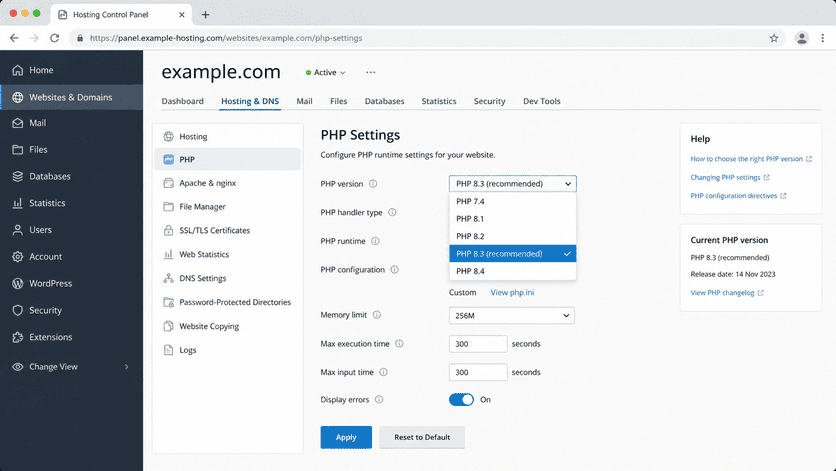Select PHP 8.4 from the version list

click(512, 271)
